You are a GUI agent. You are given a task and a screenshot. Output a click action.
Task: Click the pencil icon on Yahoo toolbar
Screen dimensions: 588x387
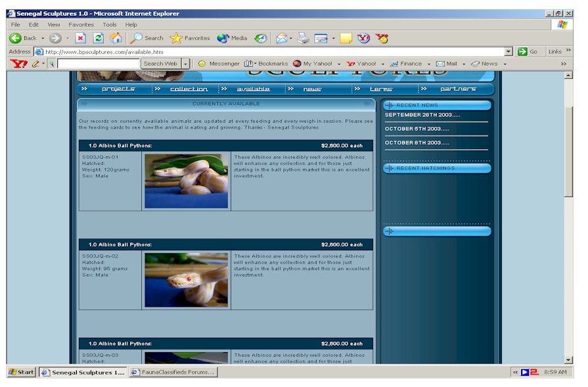pos(35,64)
